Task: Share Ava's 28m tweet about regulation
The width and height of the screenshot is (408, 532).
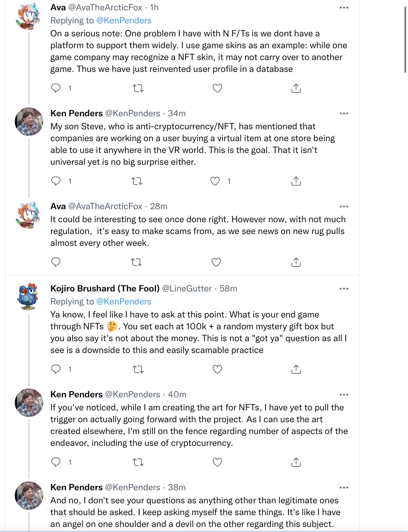Action: (296, 262)
